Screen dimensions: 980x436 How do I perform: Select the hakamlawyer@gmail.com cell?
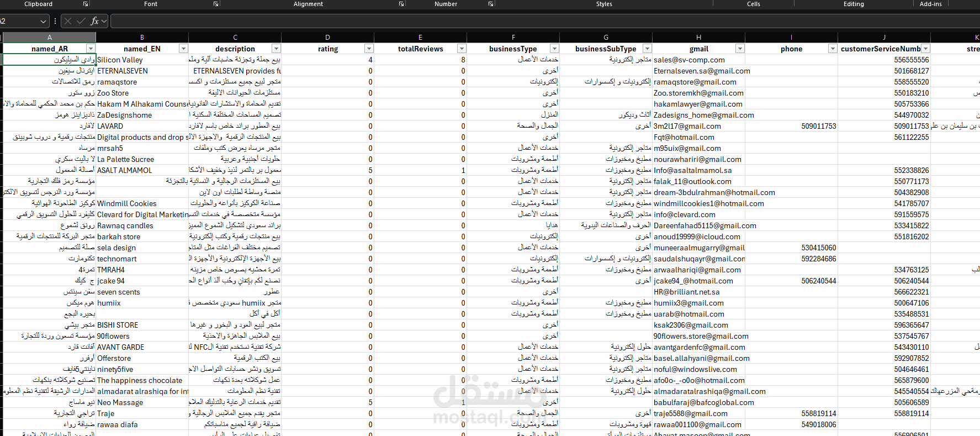pos(698,104)
